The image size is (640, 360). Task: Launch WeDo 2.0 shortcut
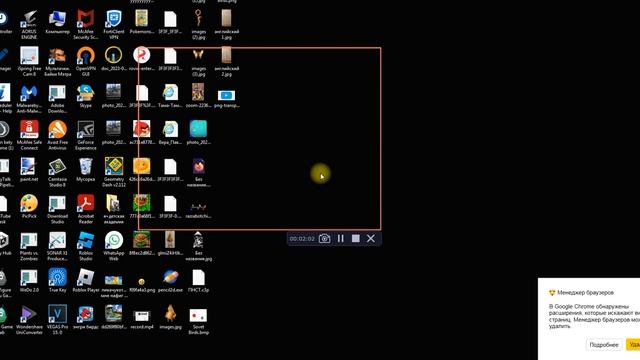[x=29, y=281]
